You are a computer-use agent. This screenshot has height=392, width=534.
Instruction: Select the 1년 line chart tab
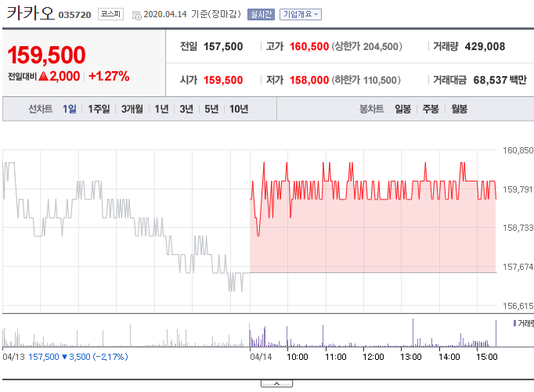tap(161, 109)
